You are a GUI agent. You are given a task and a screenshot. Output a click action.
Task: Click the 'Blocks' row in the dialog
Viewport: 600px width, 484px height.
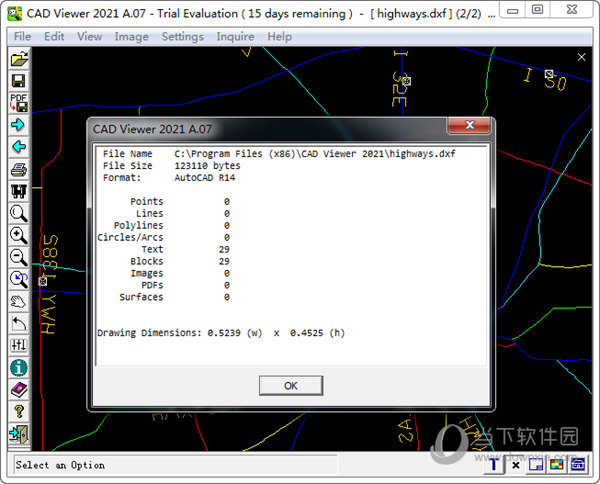pyautogui.click(x=180, y=261)
